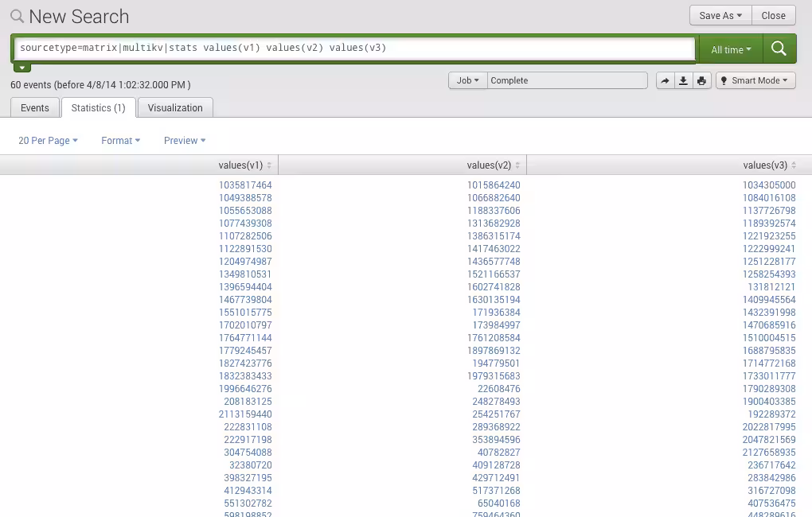Toggle sorting on values(v2) column
The width and height of the screenshot is (812, 517).
pyautogui.click(x=517, y=165)
